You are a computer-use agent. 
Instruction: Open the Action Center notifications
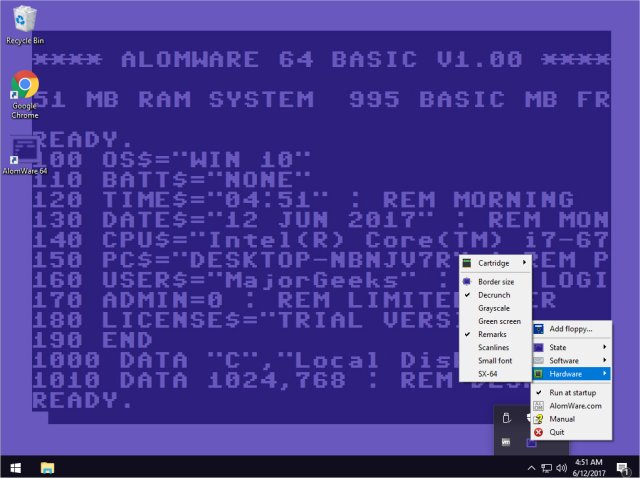[x=623, y=468]
